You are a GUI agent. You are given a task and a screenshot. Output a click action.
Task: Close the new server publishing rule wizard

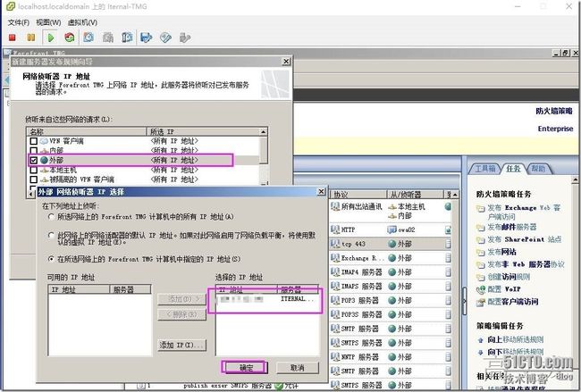click(x=286, y=62)
